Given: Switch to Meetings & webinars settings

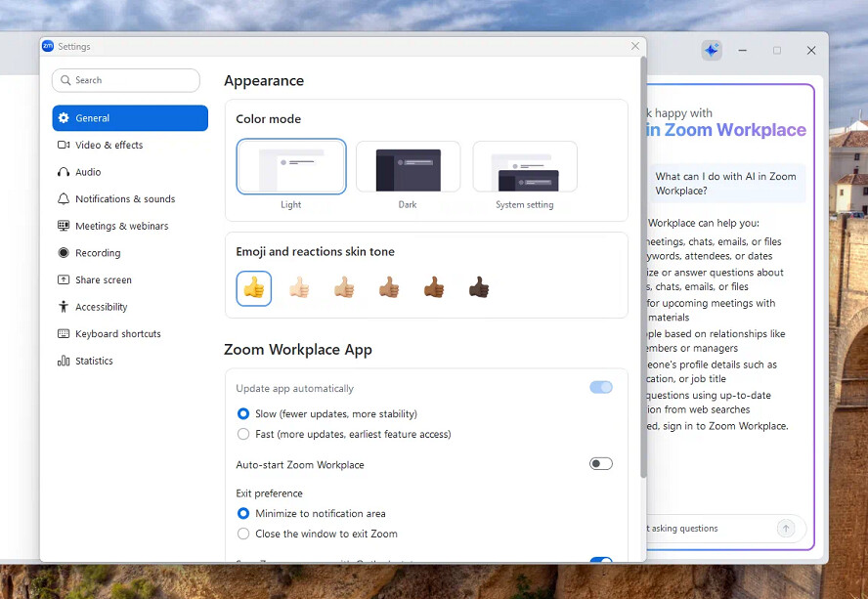Looking at the screenshot, I should click(x=130, y=226).
